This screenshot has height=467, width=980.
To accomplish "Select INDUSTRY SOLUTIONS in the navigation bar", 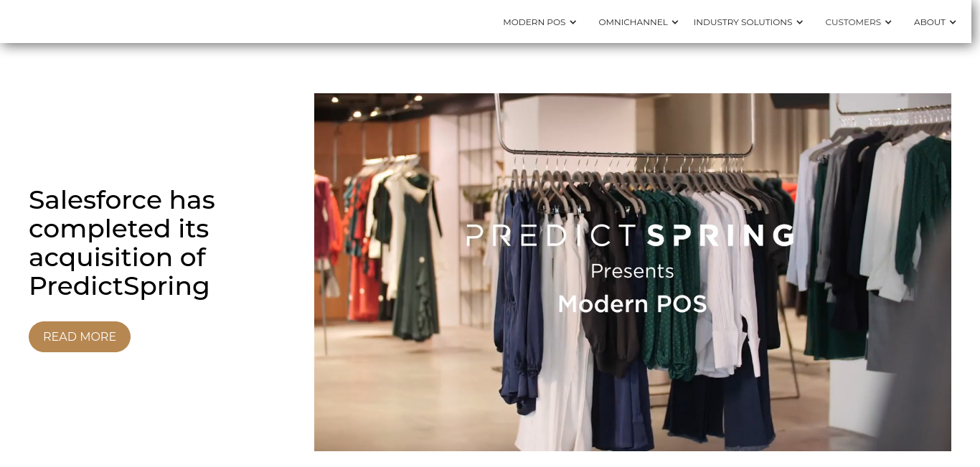I will (743, 22).
